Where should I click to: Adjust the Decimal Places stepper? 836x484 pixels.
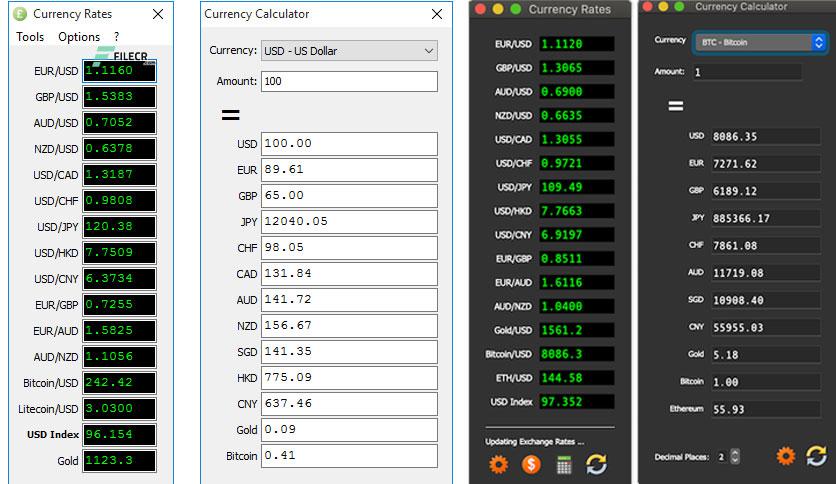coord(735,456)
